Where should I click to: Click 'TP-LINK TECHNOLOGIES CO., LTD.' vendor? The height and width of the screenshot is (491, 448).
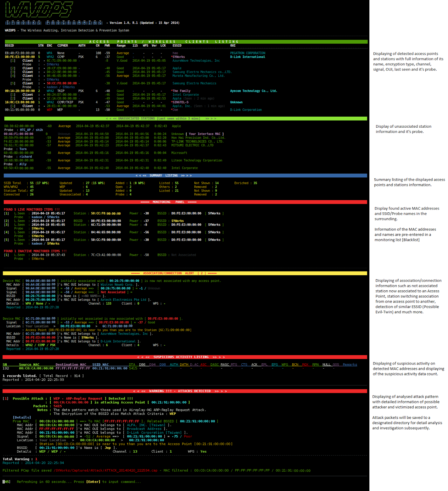pos(197,141)
